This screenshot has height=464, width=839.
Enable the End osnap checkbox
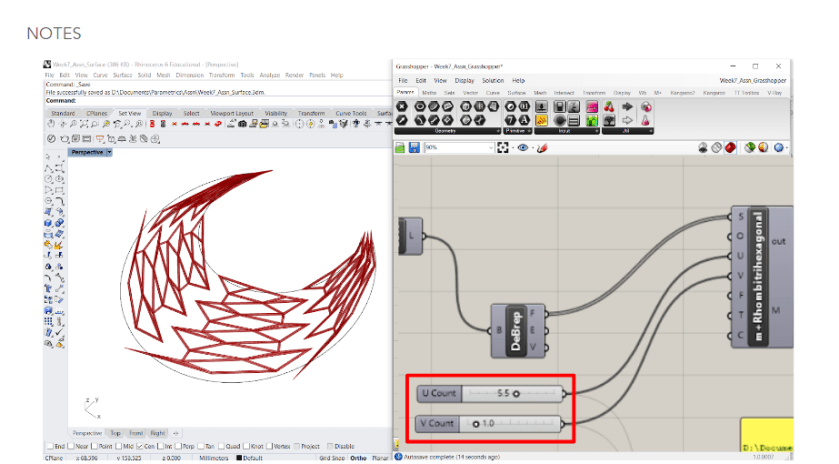coord(49,446)
